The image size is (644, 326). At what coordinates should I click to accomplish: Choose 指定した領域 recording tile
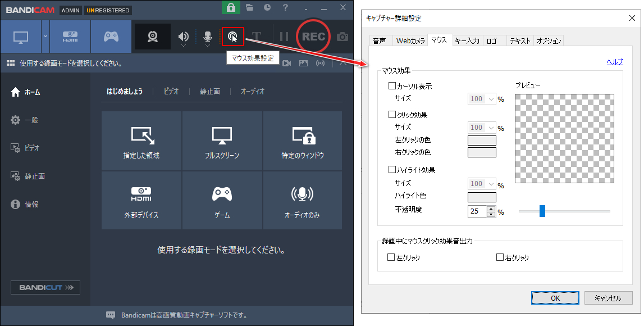click(141, 141)
